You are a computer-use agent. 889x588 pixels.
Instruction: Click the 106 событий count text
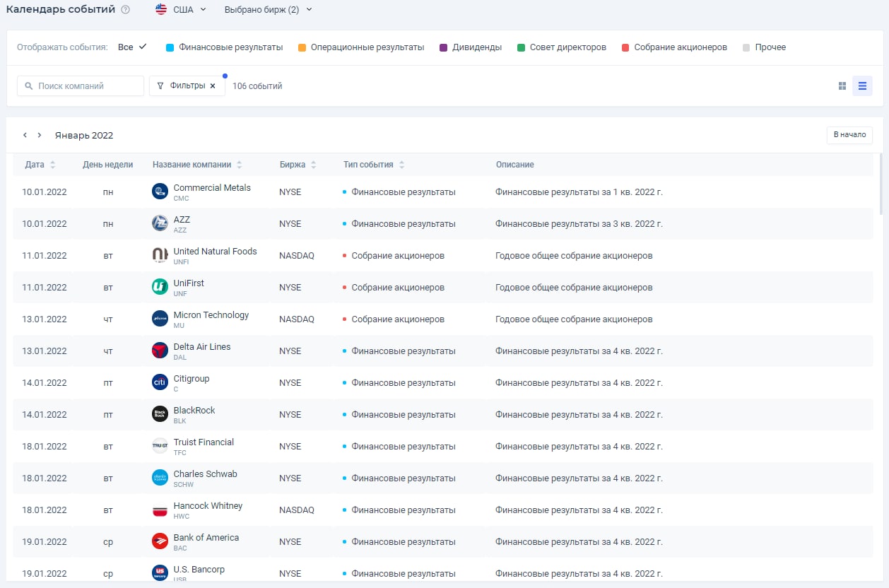point(257,86)
